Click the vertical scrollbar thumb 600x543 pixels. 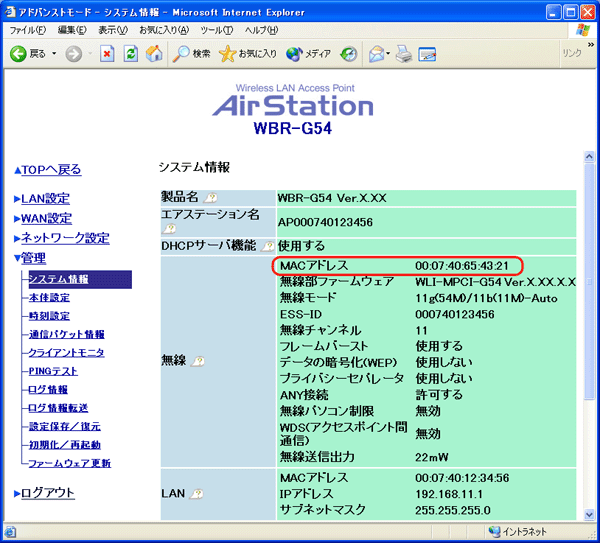click(x=589, y=281)
